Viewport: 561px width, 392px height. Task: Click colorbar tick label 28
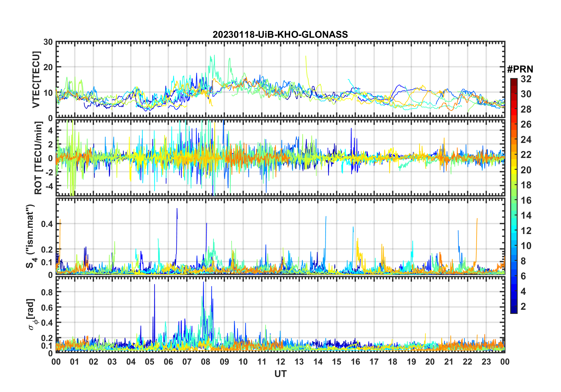[x=526, y=109]
